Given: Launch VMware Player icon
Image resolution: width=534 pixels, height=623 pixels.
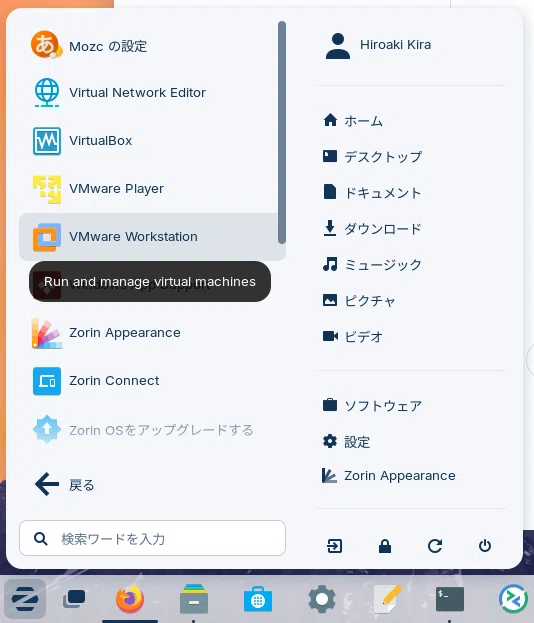Looking at the screenshot, I should pos(47,189).
